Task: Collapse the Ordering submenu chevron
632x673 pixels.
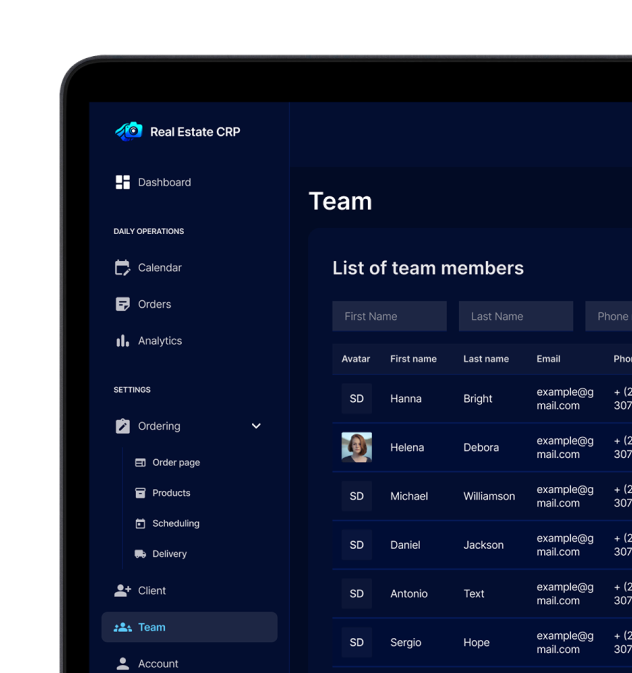Action: click(256, 426)
